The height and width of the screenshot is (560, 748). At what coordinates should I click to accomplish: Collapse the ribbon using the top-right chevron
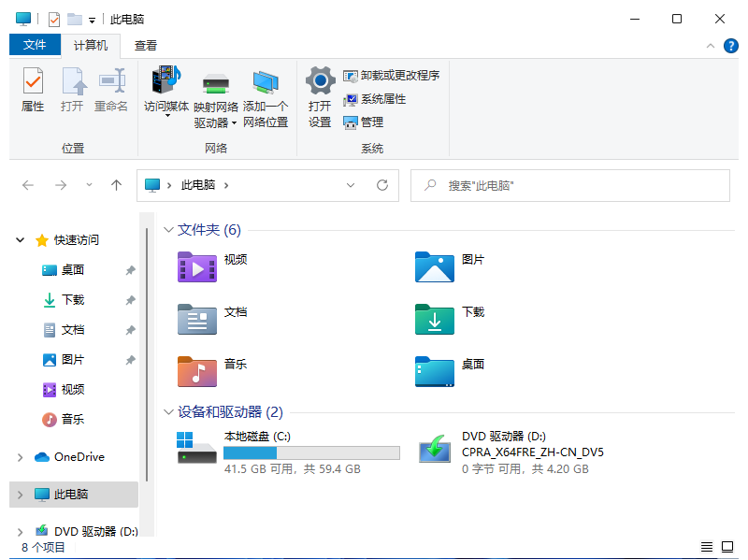[710, 46]
